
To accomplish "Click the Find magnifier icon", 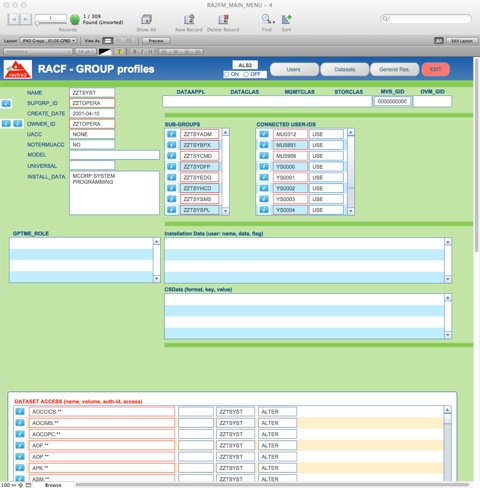I will [266, 19].
